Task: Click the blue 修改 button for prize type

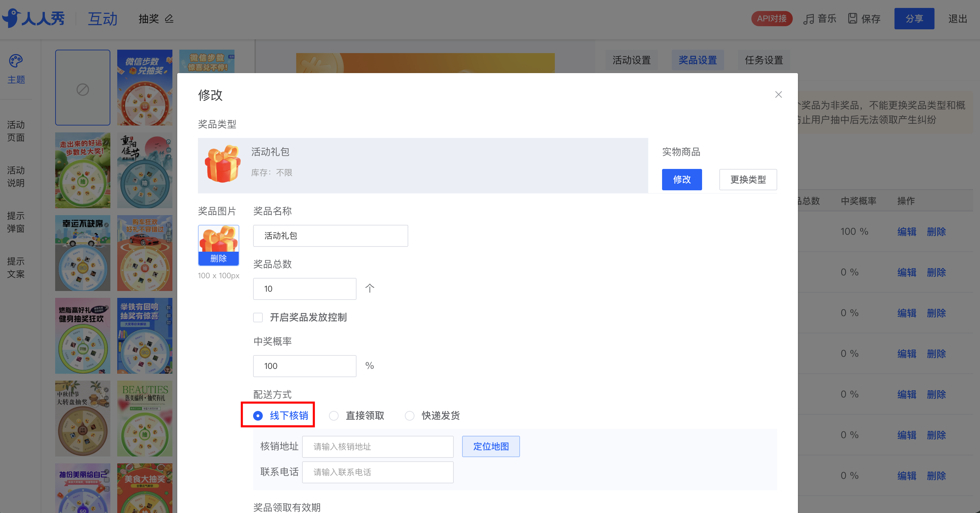Action: click(x=682, y=180)
